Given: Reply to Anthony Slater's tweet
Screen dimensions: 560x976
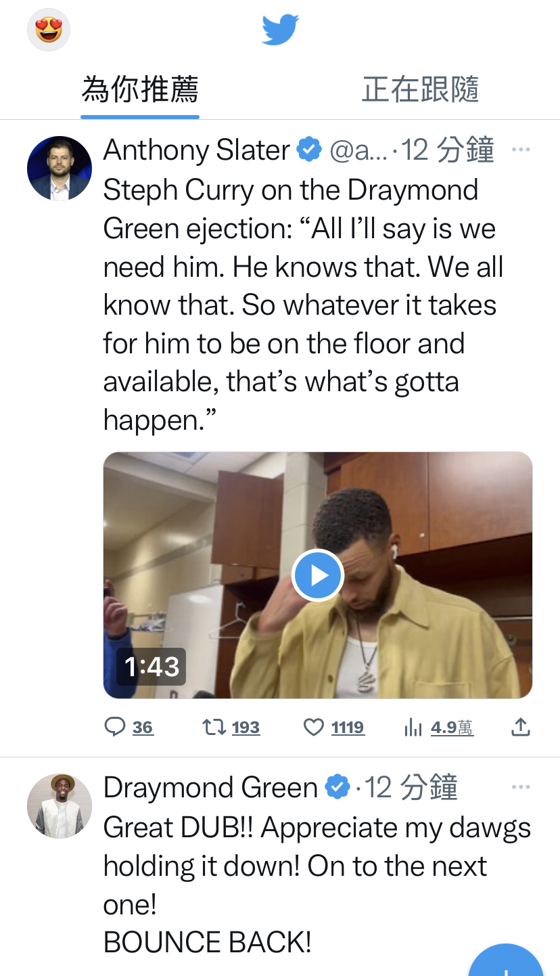Looking at the screenshot, I should pyautogui.click(x=129, y=728).
